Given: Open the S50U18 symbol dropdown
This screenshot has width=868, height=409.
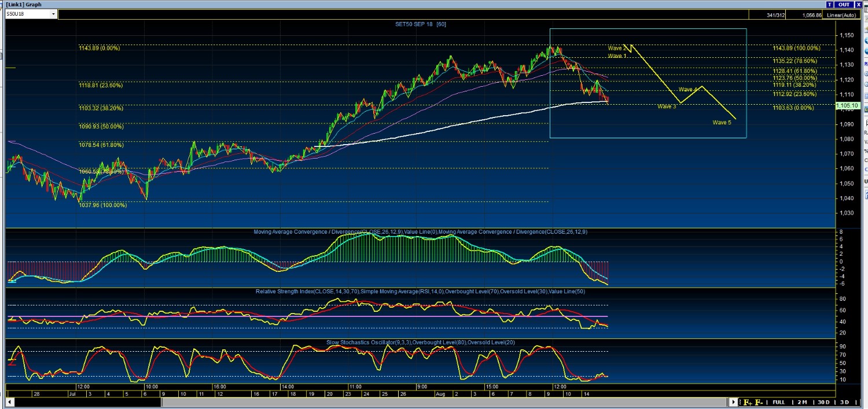Looking at the screenshot, I should pos(54,14).
